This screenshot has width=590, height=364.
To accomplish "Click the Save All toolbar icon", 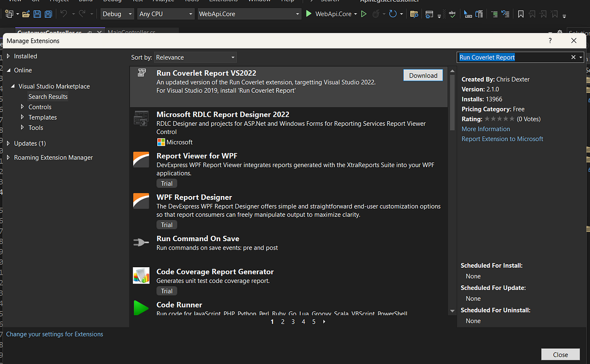I will (x=48, y=14).
